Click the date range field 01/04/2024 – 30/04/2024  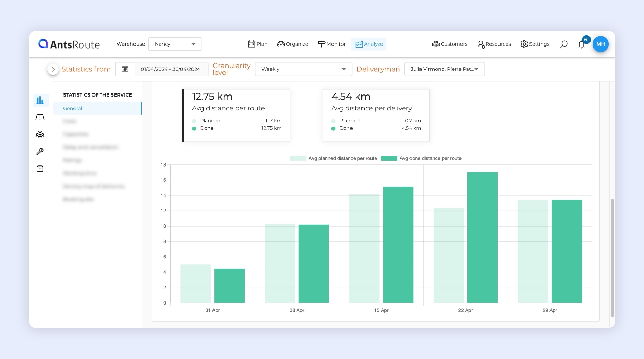170,69
